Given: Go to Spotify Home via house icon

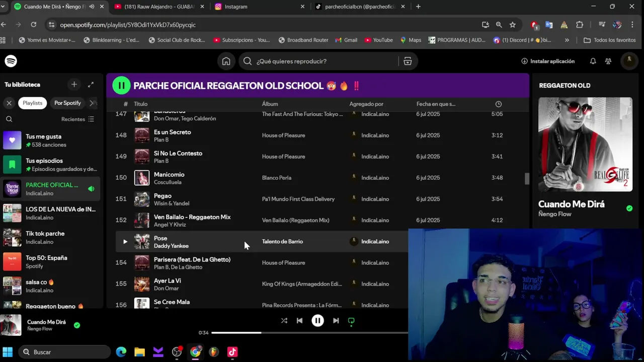Looking at the screenshot, I should [x=226, y=61].
